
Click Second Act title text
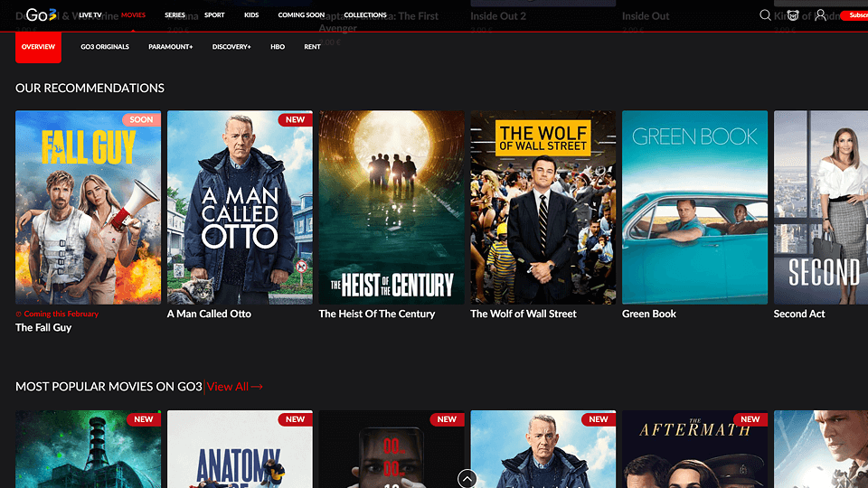798,314
